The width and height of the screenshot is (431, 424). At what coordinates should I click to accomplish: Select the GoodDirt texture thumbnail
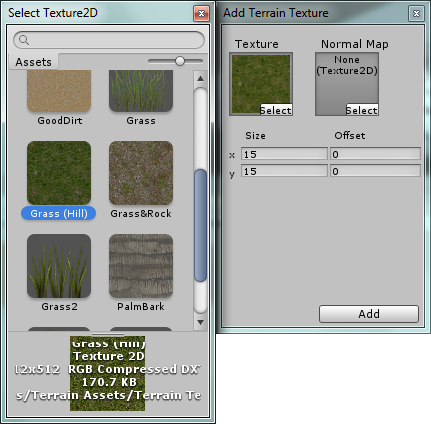click(59, 91)
